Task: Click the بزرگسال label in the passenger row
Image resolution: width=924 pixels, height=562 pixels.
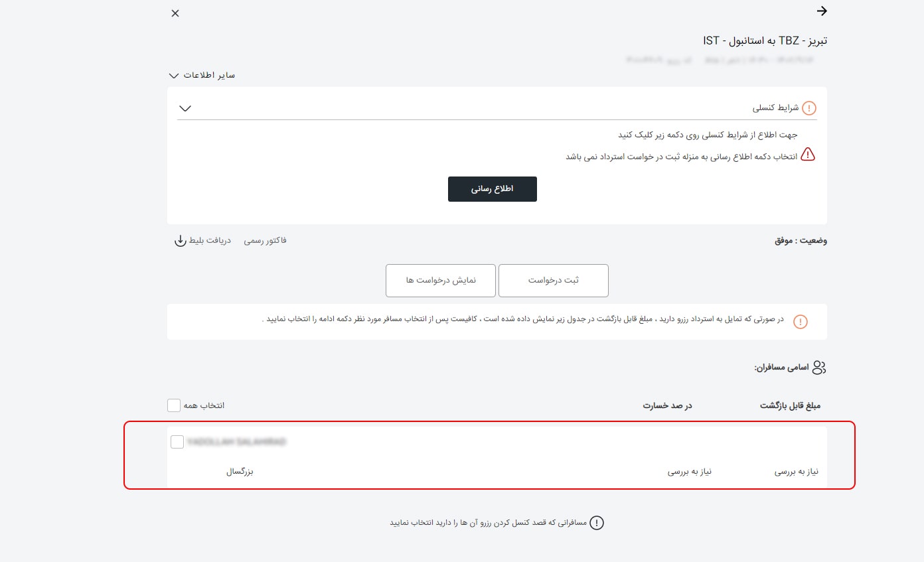Action: click(239, 471)
